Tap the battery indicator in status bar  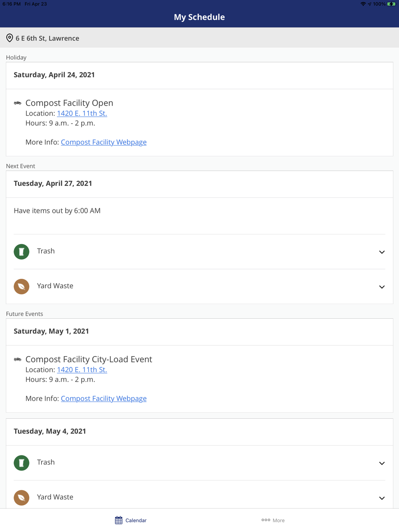coord(391,4)
